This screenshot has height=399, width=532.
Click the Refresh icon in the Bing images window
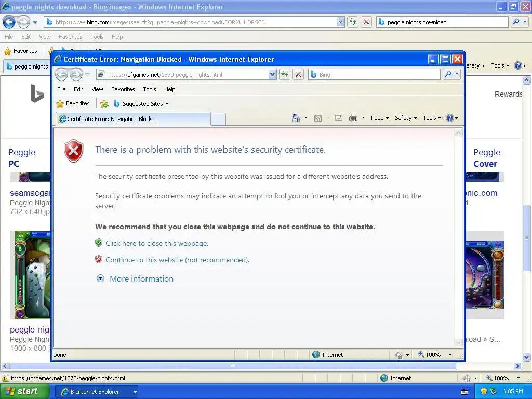353,22
